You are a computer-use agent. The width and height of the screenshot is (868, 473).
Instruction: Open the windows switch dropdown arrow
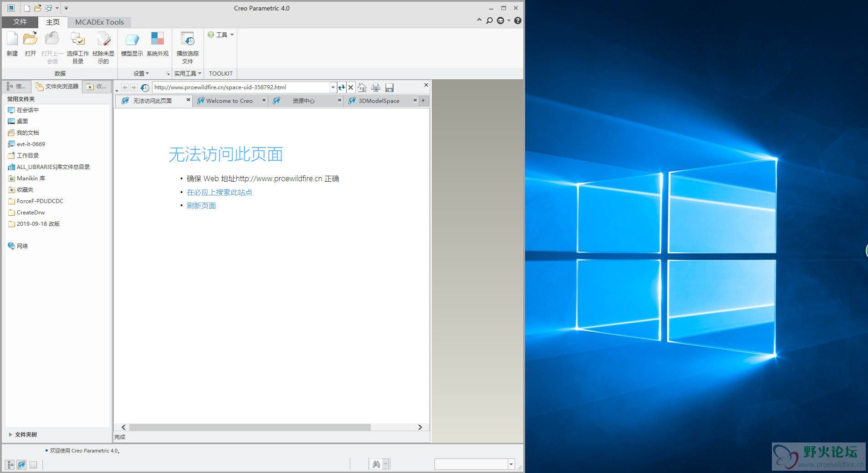(57, 8)
